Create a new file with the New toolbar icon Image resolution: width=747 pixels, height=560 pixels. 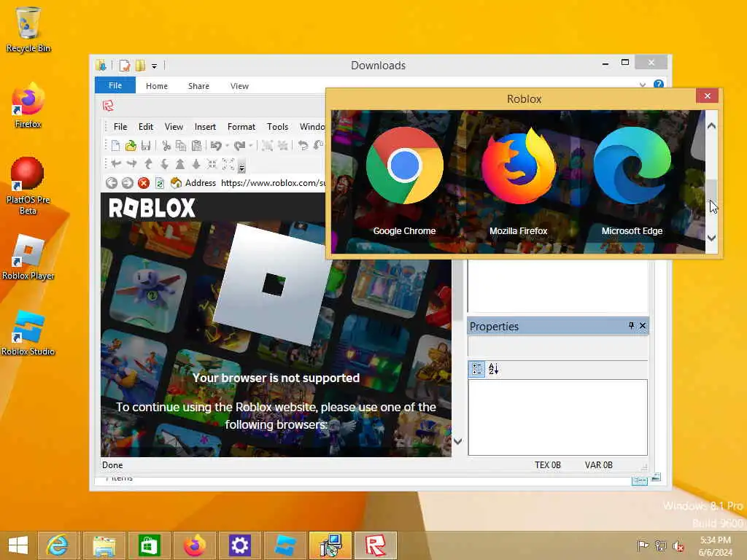(115, 146)
